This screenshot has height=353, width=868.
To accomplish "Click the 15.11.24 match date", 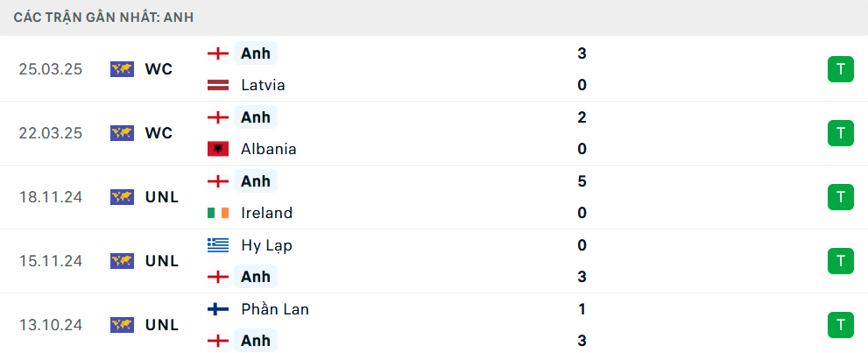I will coord(51,261).
